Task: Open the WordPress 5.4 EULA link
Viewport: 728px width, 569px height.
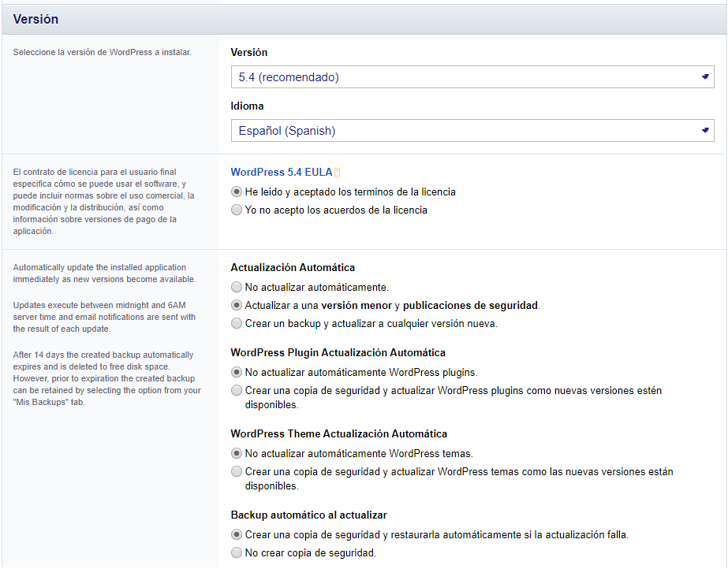Action: pos(282,172)
